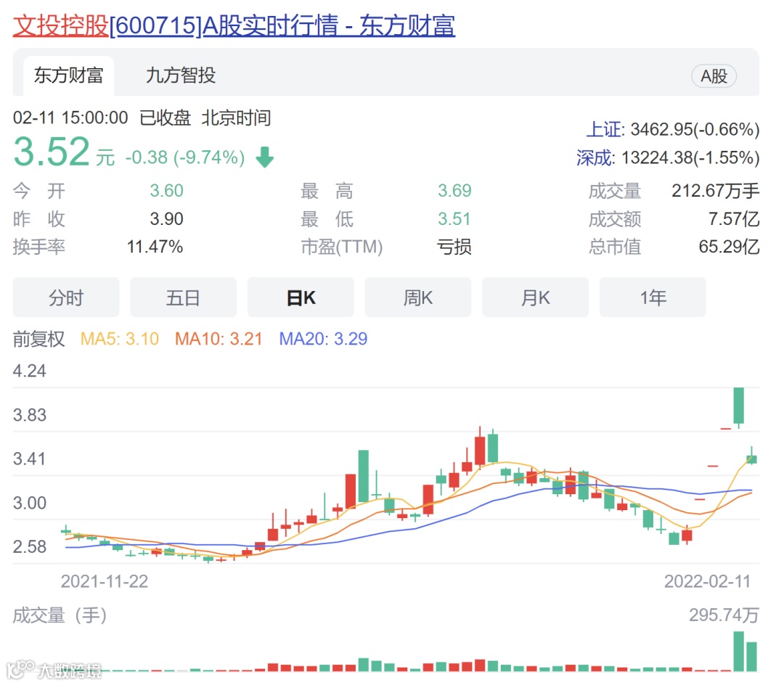
Task: Click the MA5: 3.10 indicator label
Action: pos(120,339)
